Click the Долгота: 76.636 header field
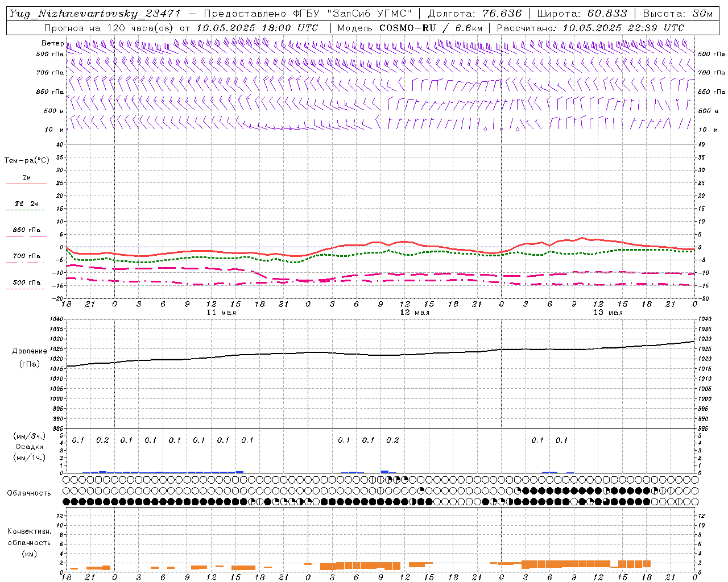 point(474,14)
